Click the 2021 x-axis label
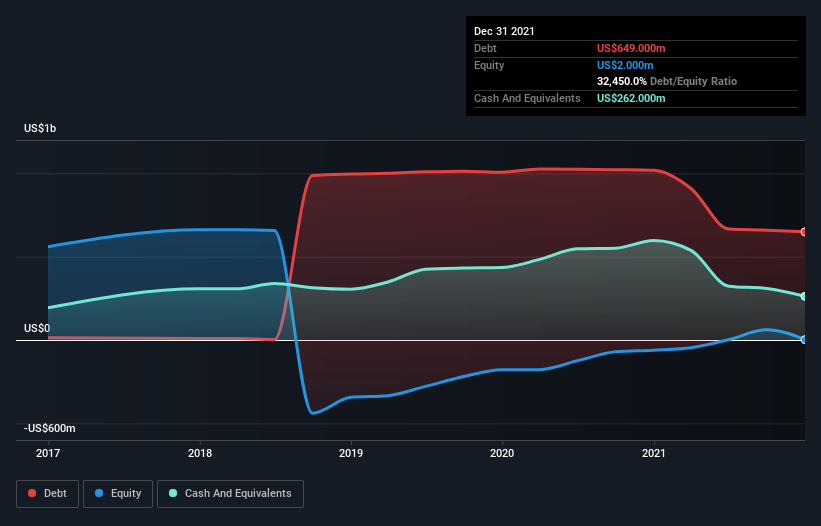 coord(654,453)
